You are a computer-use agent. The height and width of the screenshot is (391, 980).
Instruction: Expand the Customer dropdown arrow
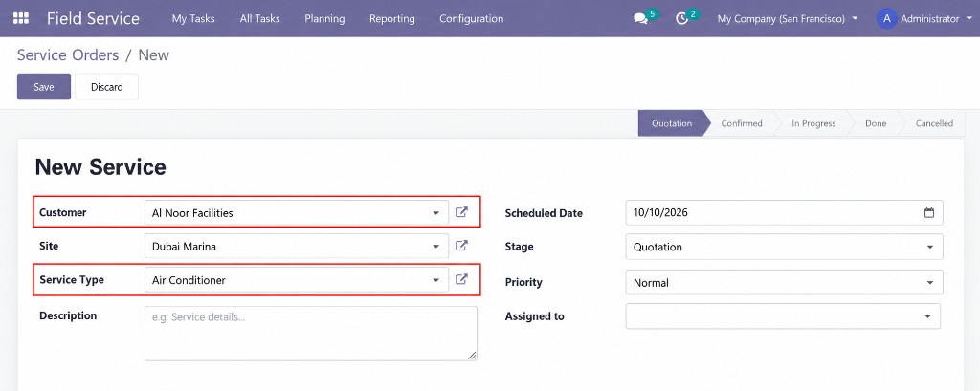coord(435,213)
